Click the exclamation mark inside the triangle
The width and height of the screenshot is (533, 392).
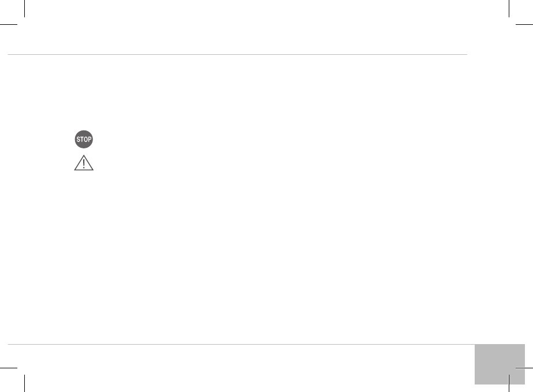point(84,164)
